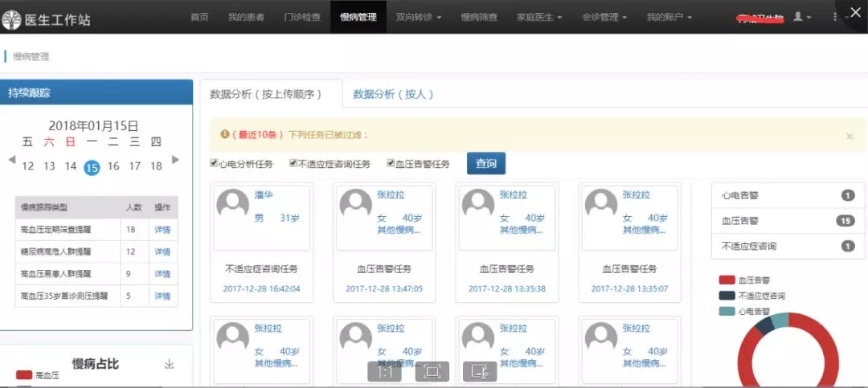Go to previous week with left calendar arrow
868x388 pixels.
pos(12,160)
